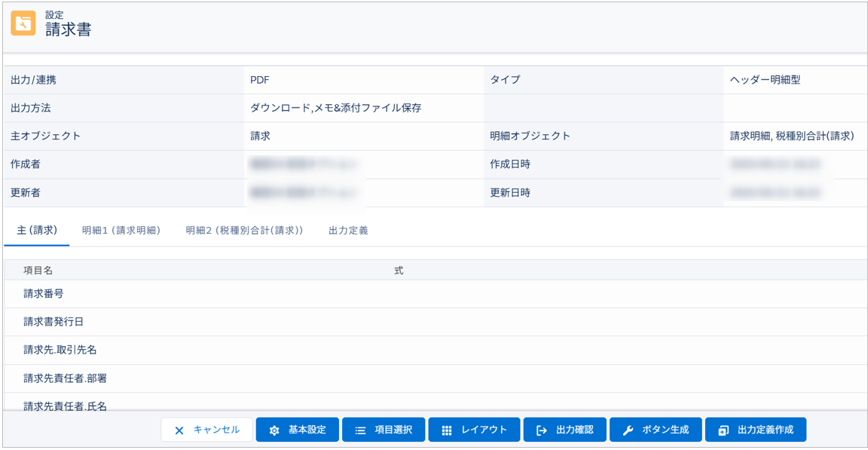Select the gear icon on the 基本設定 button
This screenshot has width=868, height=450.
pos(274,430)
